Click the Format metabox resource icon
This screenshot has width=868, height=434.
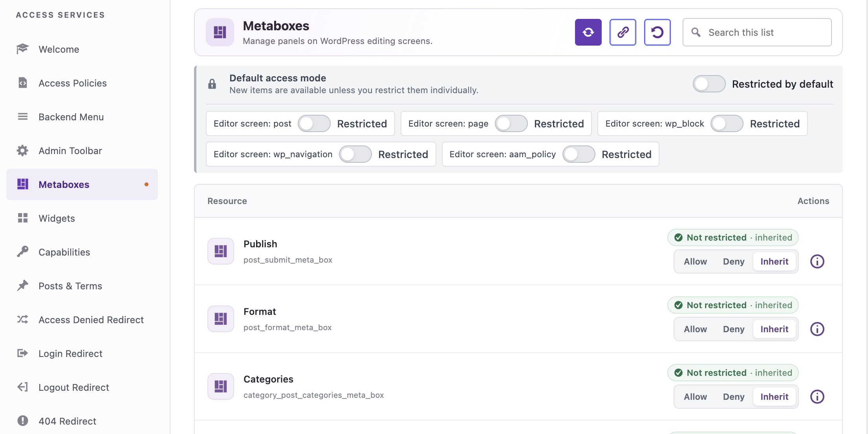[220, 319]
